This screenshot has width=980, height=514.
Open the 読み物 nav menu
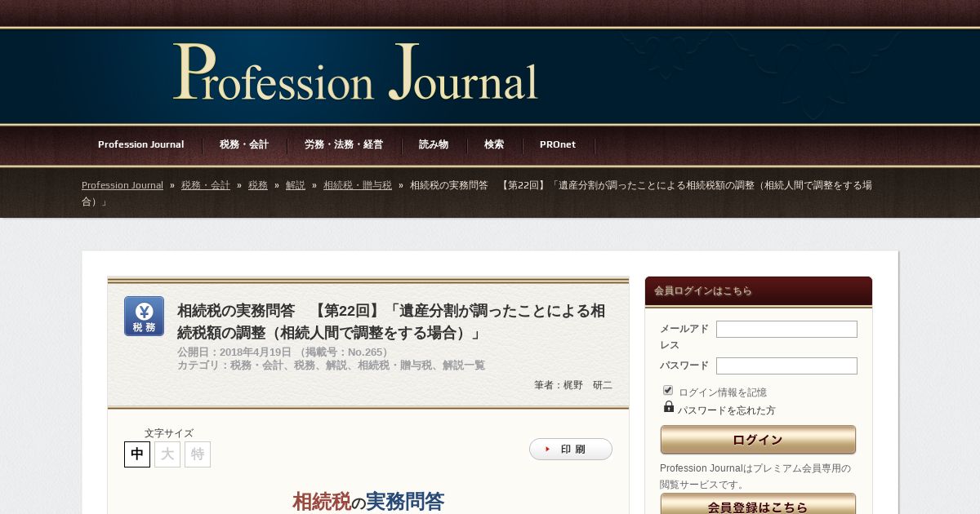pos(434,144)
